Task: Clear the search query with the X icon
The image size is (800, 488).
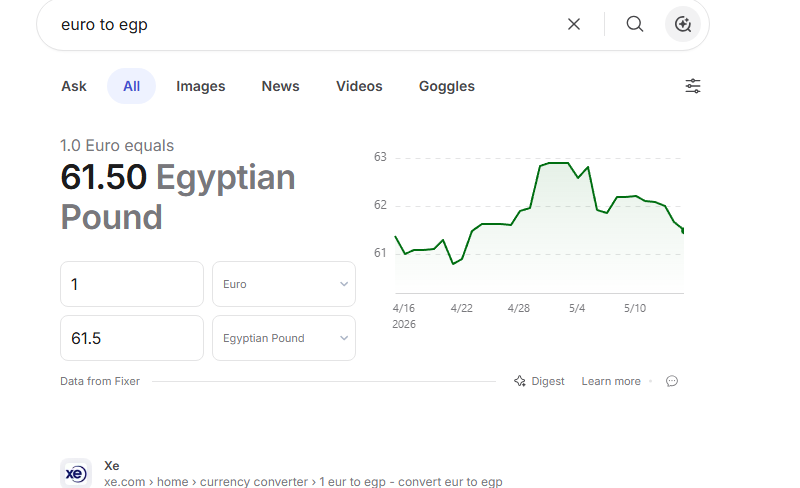Action: click(x=573, y=24)
